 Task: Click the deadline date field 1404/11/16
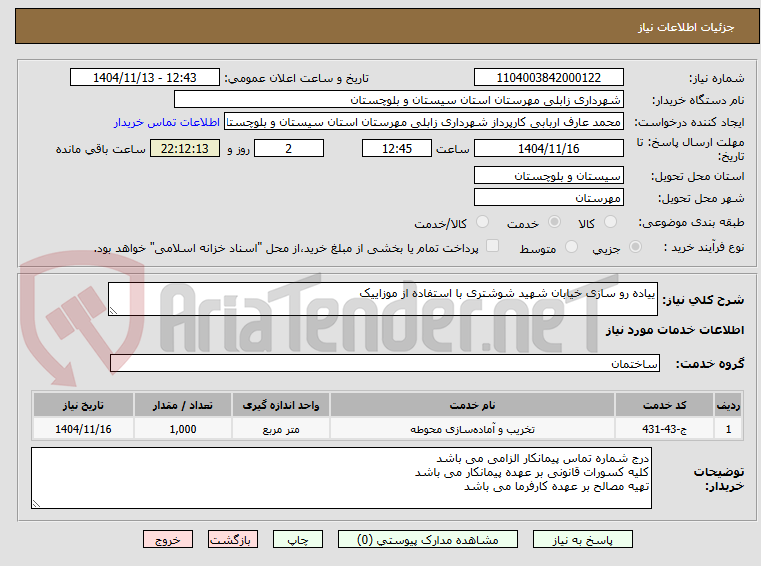(548, 148)
